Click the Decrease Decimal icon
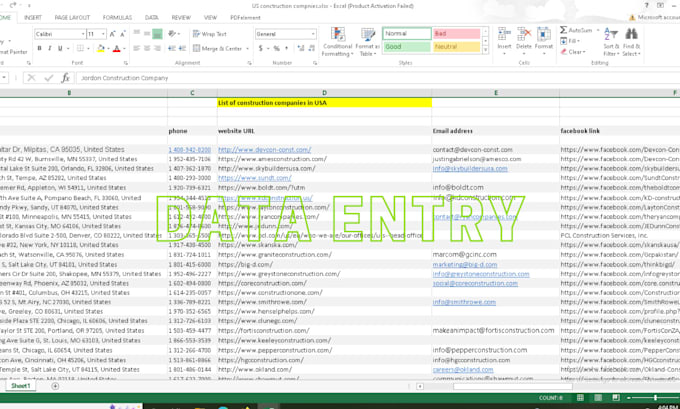 pyautogui.click(x=311, y=49)
